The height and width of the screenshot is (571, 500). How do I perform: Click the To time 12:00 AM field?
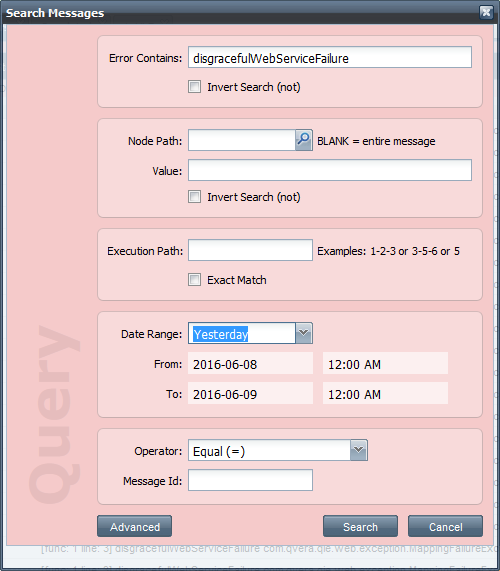(x=385, y=393)
